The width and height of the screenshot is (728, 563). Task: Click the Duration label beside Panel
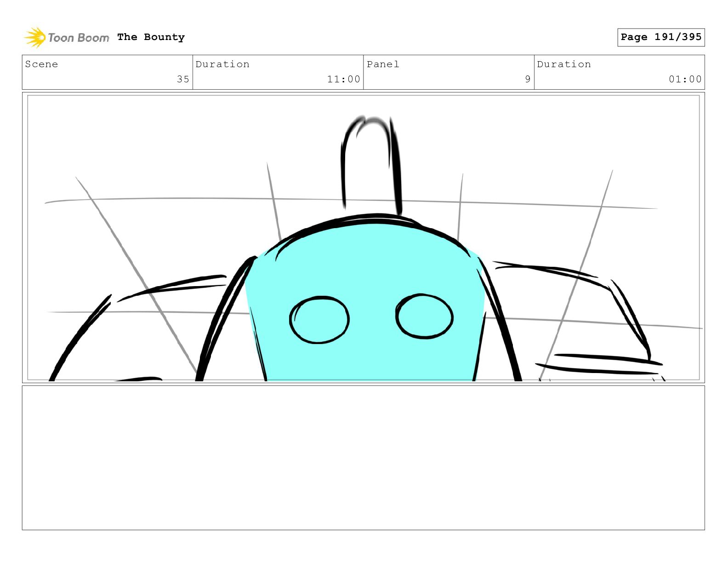coord(564,64)
